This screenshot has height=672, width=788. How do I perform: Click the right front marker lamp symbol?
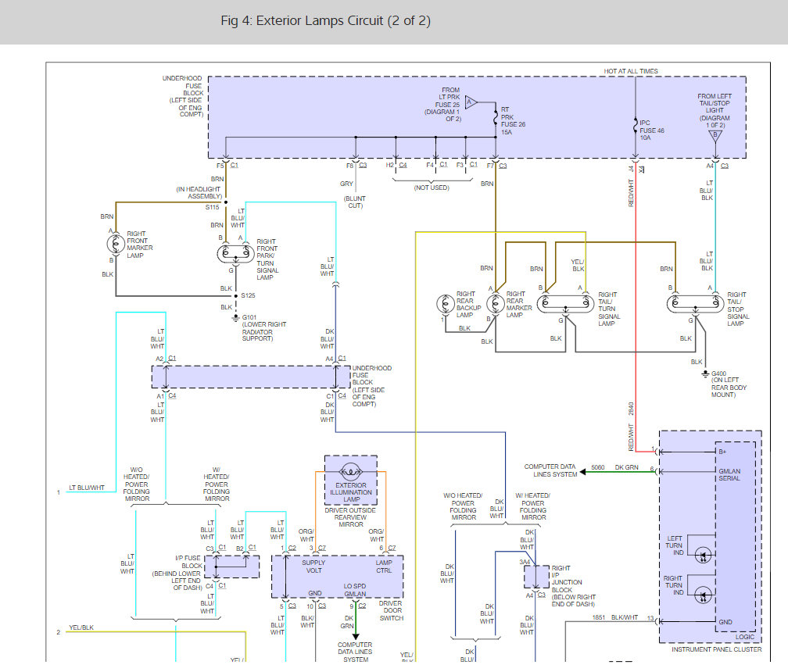116,245
